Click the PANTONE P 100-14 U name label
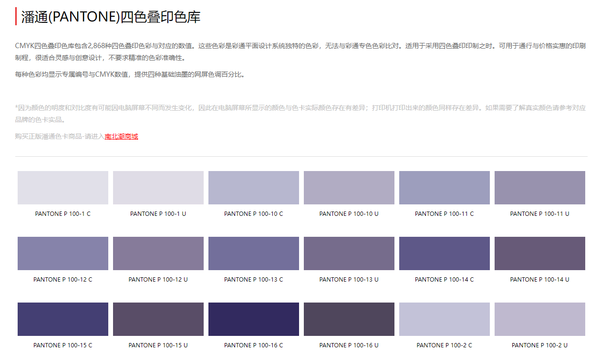This screenshot has width=590, height=364. click(540, 280)
